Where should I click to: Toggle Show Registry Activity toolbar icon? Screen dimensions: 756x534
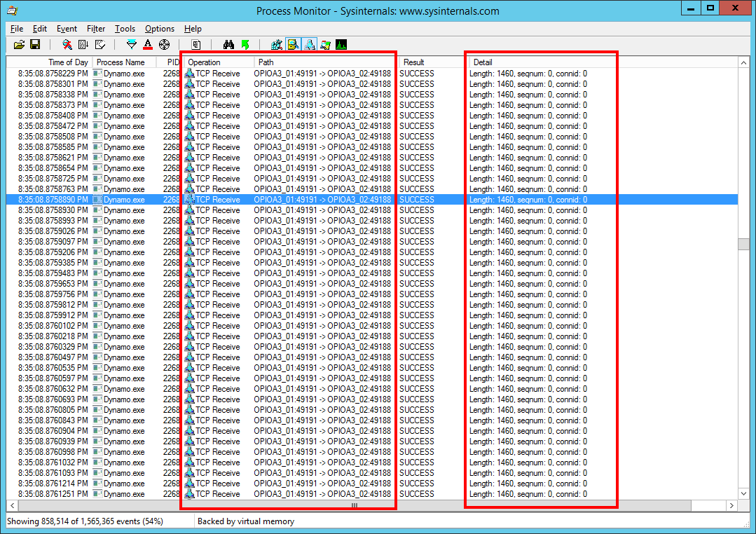tap(277, 45)
